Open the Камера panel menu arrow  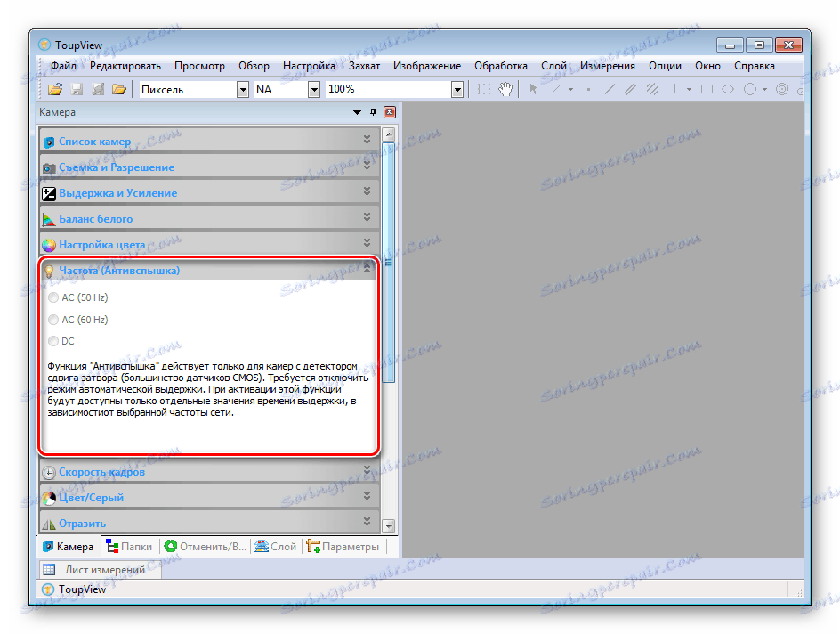[x=357, y=112]
